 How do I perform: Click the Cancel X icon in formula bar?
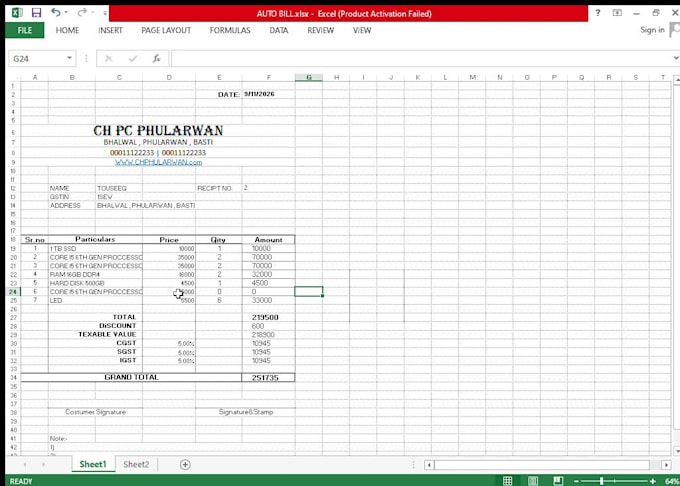pyautogui.click(x=108, y=59)
